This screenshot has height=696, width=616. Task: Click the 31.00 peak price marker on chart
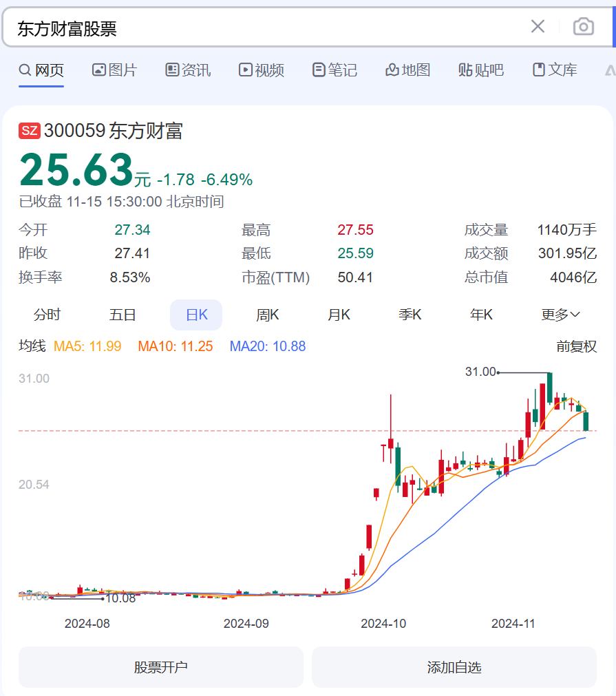tap(480, 372)
